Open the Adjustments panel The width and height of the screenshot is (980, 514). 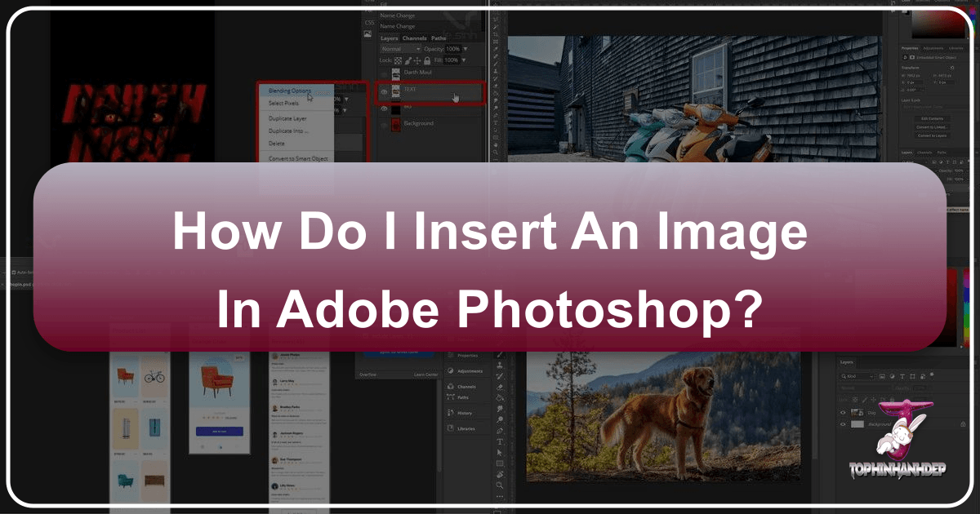click(470, 370)
